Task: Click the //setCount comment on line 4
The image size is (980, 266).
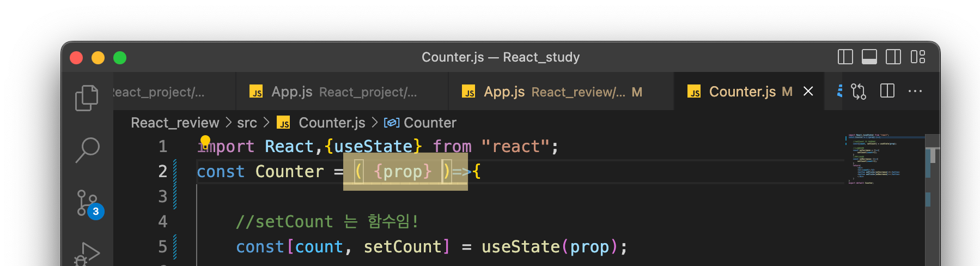Action: click(327, 222)
